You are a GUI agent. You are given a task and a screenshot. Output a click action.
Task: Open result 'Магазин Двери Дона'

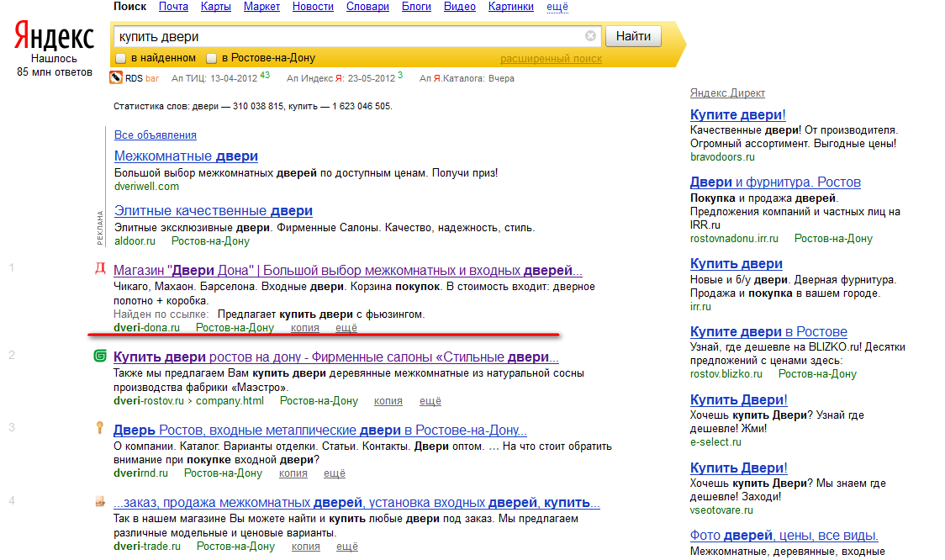pyautogui.click(x=348, y=271)
